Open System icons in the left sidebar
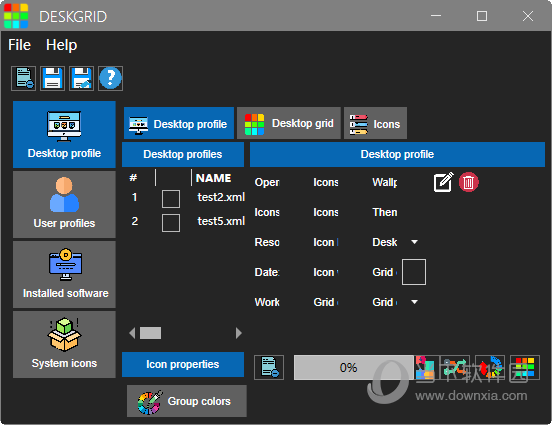Viewport: 552px width, 425px height. (x=64, y=344)
